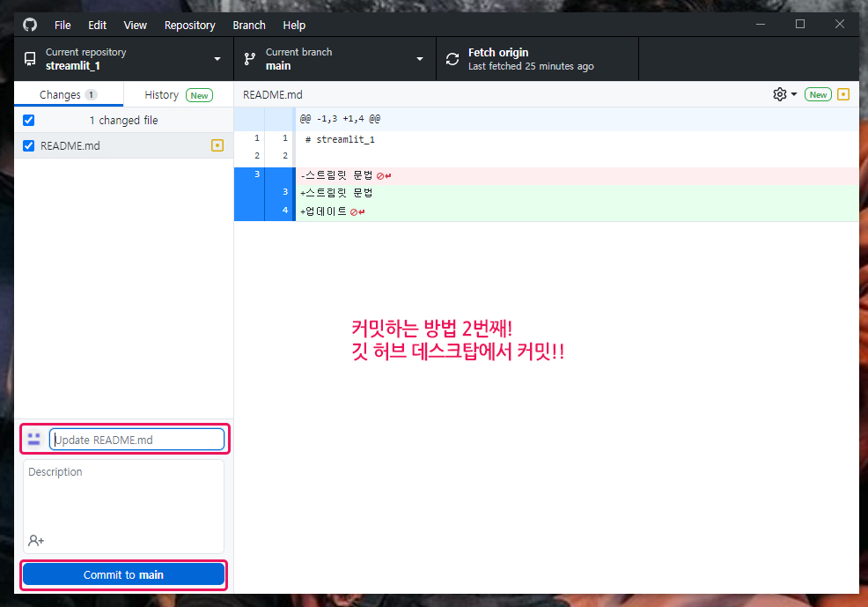Focus the Description text area
Viewport: 868px width, 607px height.
point(123,506)
